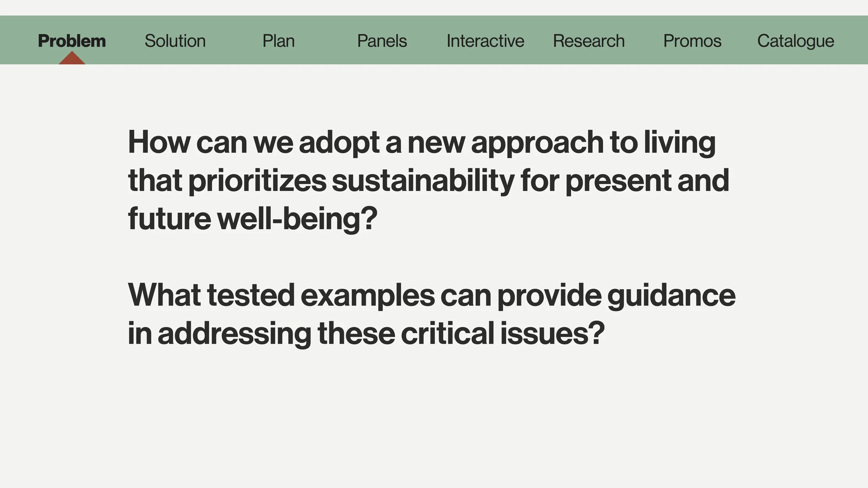Show the Promos section
The width and height of the screenshot is (868, 488).
[692, 41]
